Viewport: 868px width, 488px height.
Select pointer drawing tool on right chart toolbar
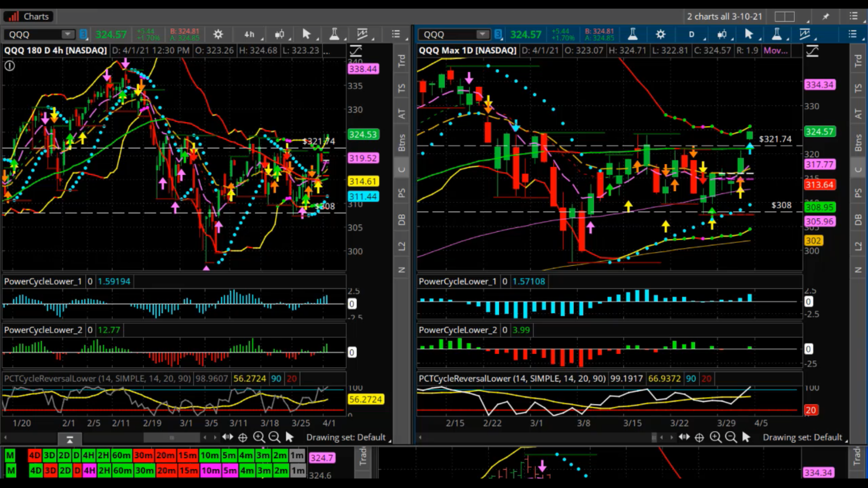pos(749,34)
